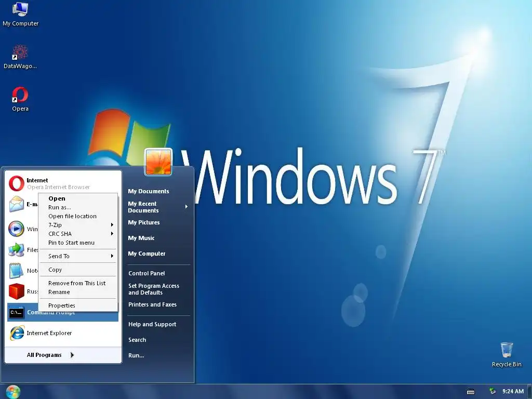Expand the 7-Zip submenu

pos(78,225)
